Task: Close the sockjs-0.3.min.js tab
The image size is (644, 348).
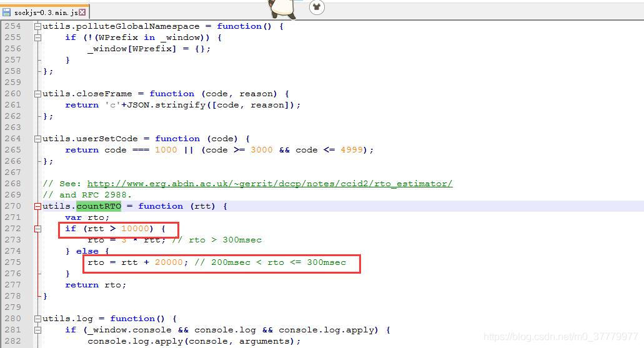Action: click(x=82, y=12)
